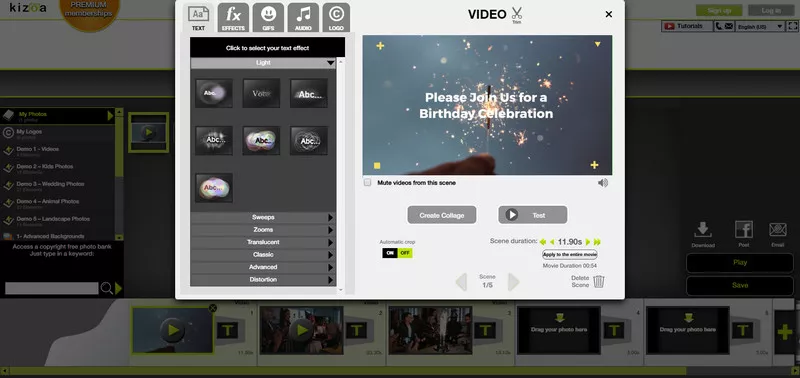Image resolution: width=800 pixels, height=378 pixels.
Task: Turn Automatic crop ON
Action: coord(390,253)
